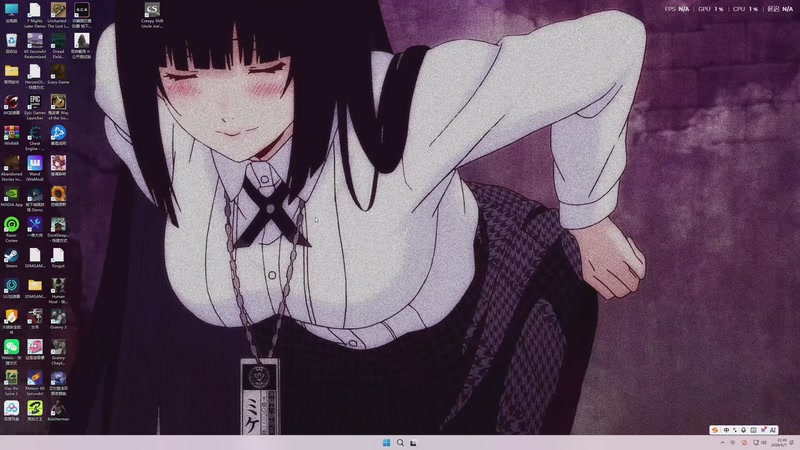Open Task View on the taskbar
The width and height of the screenshot is (800, 450).
coord(413,442)
